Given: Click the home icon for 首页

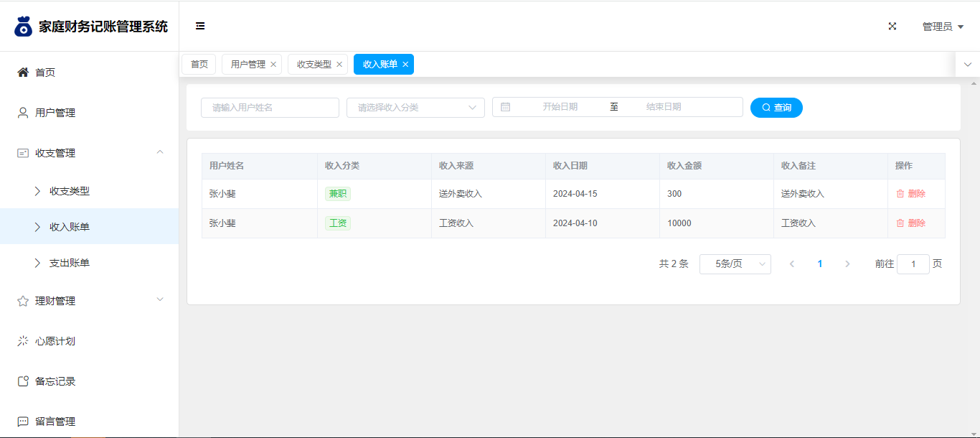Looking at the screenshot, I should click(23, 73).
